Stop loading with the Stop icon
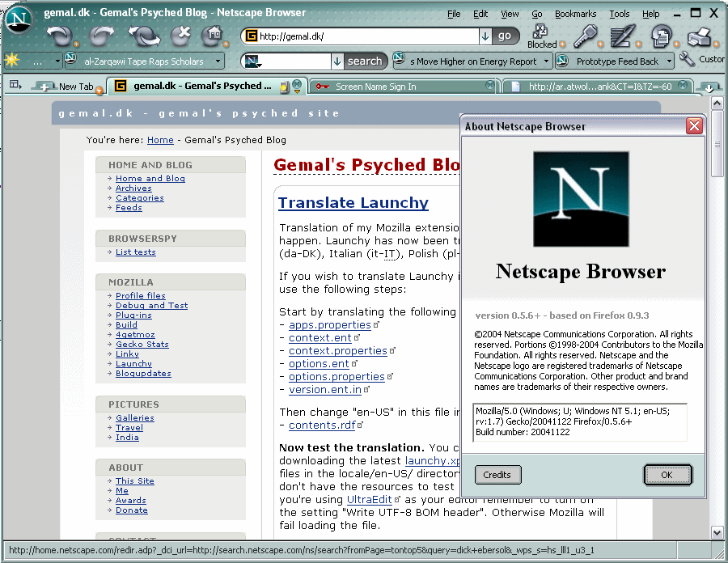Image resolution: width=728 pixels, height=563 pixels. [180, 36]
